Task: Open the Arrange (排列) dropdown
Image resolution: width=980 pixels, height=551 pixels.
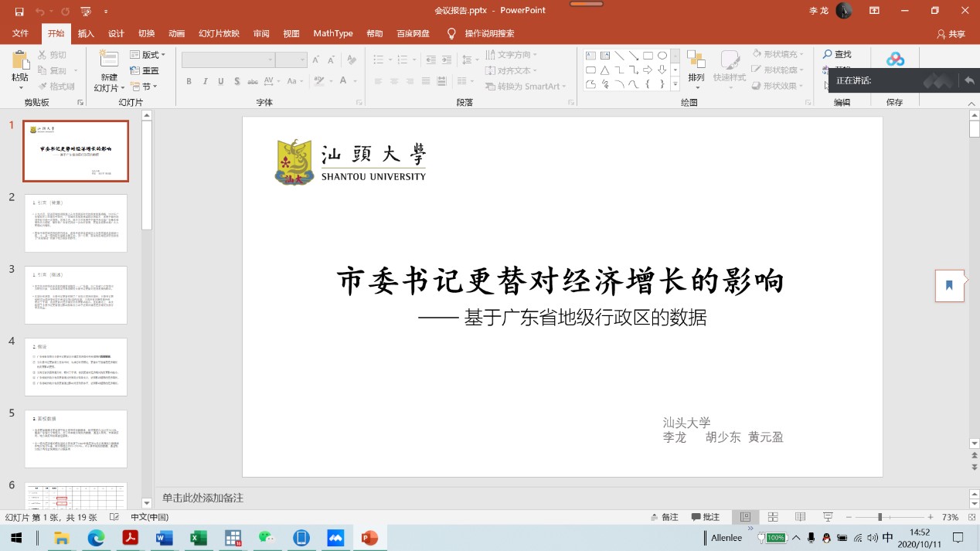Action: pos(696,67)
